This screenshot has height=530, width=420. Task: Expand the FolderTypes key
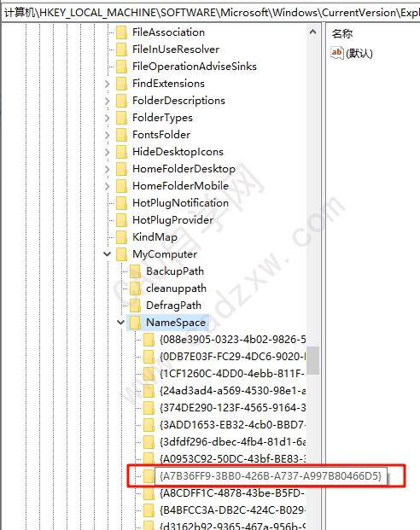(108, 118)
